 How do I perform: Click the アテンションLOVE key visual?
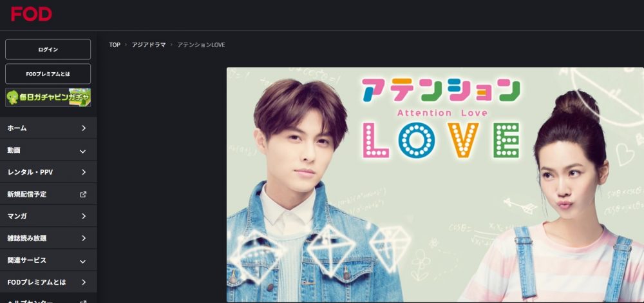pos(435,184)
